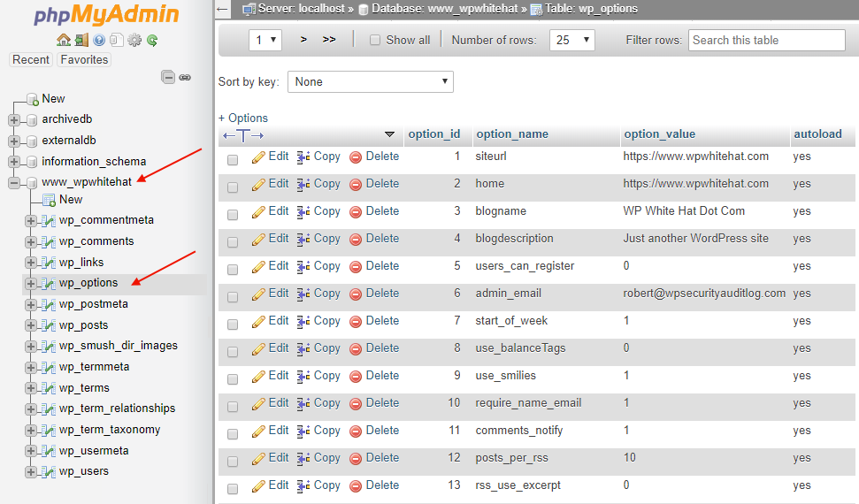Click the Server: localhost breadcrumb
Viewport: 859px width, 504px height.
coord(302,9)
